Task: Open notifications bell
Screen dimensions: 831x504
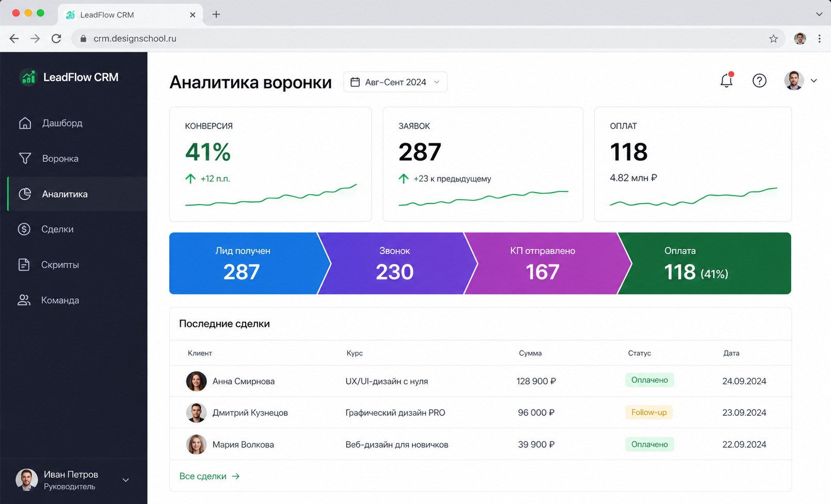Action: [727, 80]
